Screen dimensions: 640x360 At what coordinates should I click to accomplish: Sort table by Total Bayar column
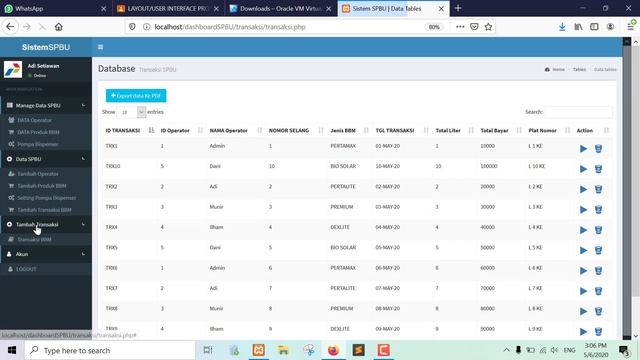point(501,131)
